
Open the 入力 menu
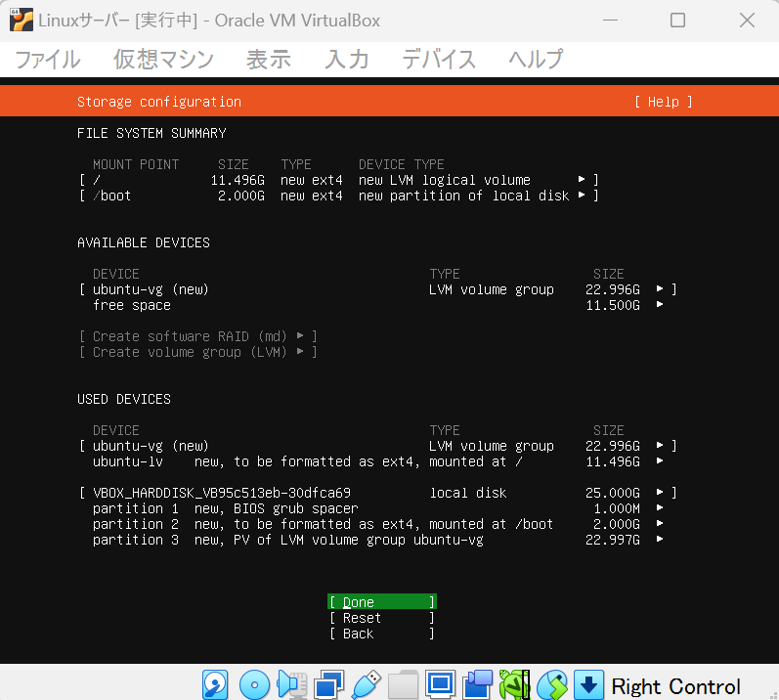tap(347, 59)
